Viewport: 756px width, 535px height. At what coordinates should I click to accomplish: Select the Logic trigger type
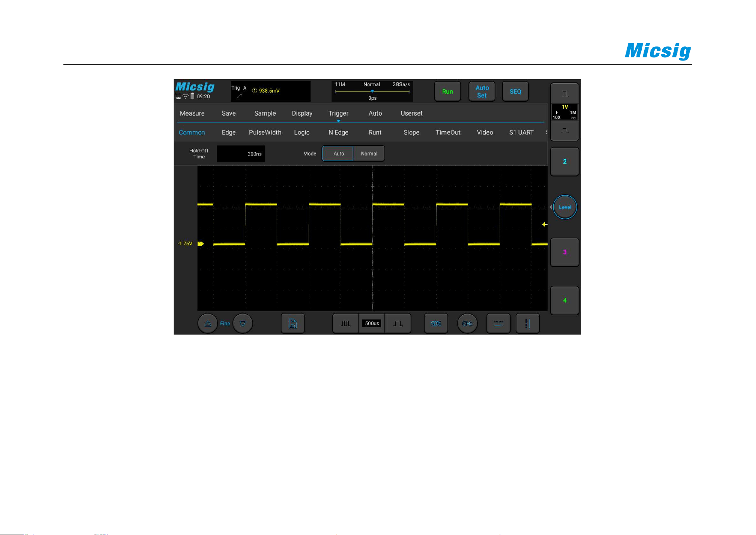[302, 133]
